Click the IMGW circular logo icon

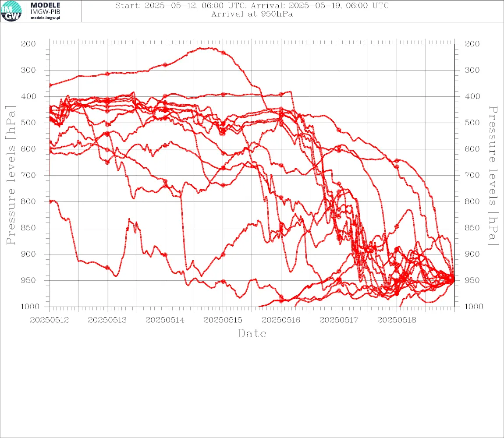pyautogui.click(x=11, y=11)
